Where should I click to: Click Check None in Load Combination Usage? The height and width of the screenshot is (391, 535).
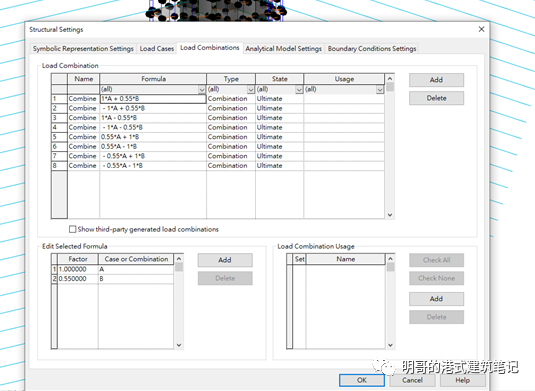pyautogui.click(x=436, y=278)
